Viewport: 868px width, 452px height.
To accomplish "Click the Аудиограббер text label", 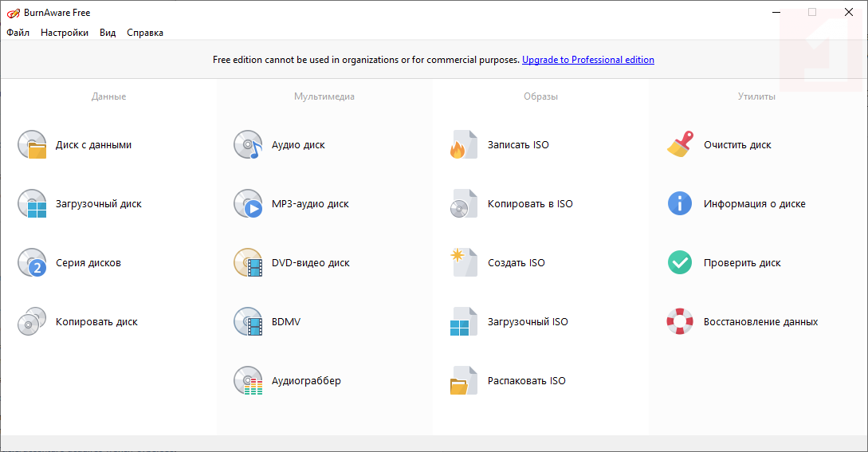I will [x=306, y=381].
